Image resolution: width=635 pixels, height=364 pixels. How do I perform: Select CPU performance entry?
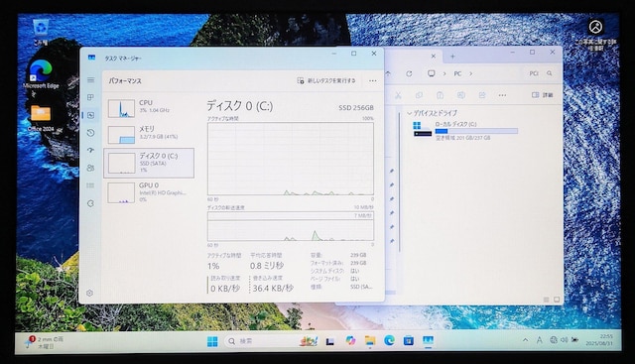coord(149,108)
